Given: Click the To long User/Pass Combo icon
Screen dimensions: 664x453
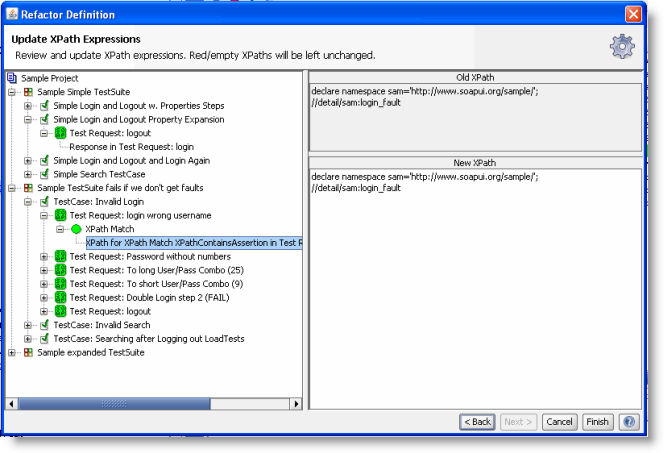Looking at the screenshot, I should 61,270.
